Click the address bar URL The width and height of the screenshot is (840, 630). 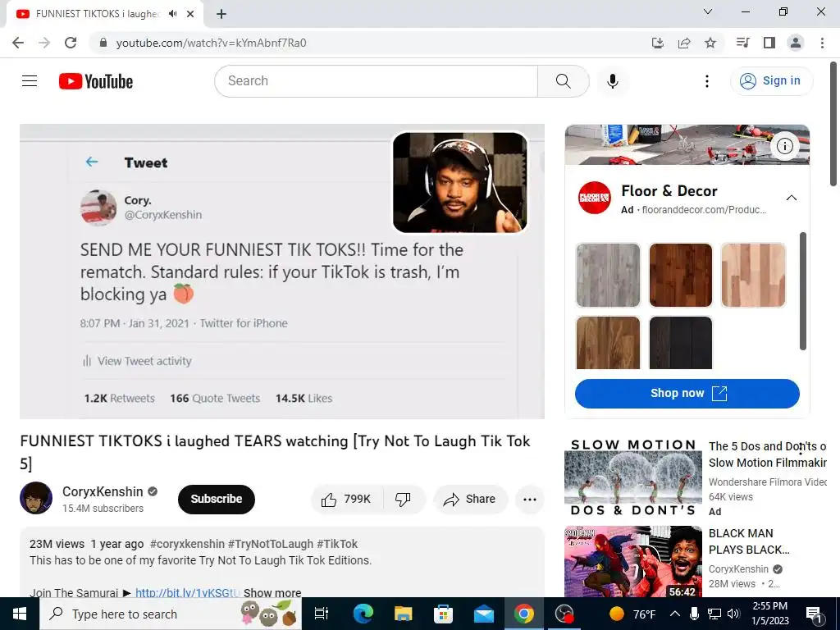pyautogui.click(x=211, y=43)
